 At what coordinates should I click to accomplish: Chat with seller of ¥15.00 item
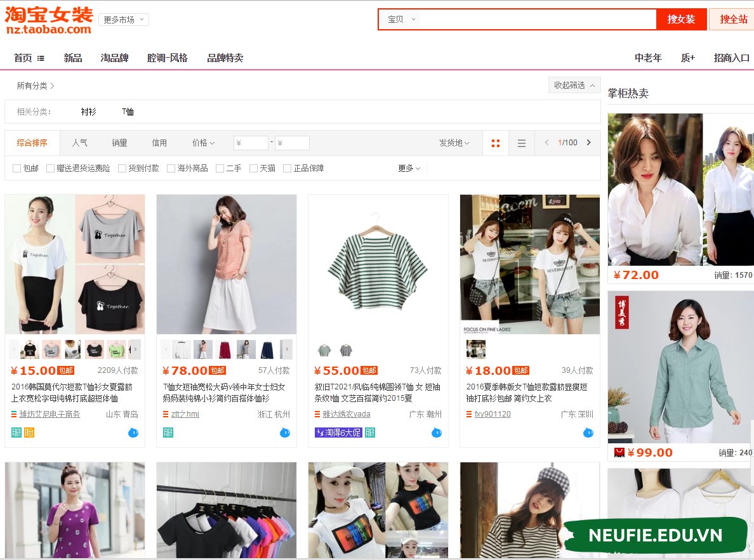pyautogui.click(x=133, y=433)
